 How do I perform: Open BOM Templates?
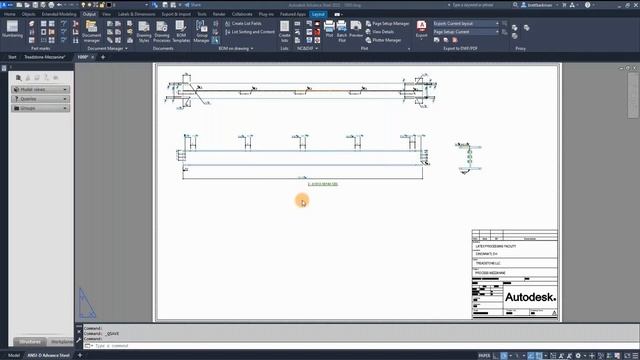181,31
